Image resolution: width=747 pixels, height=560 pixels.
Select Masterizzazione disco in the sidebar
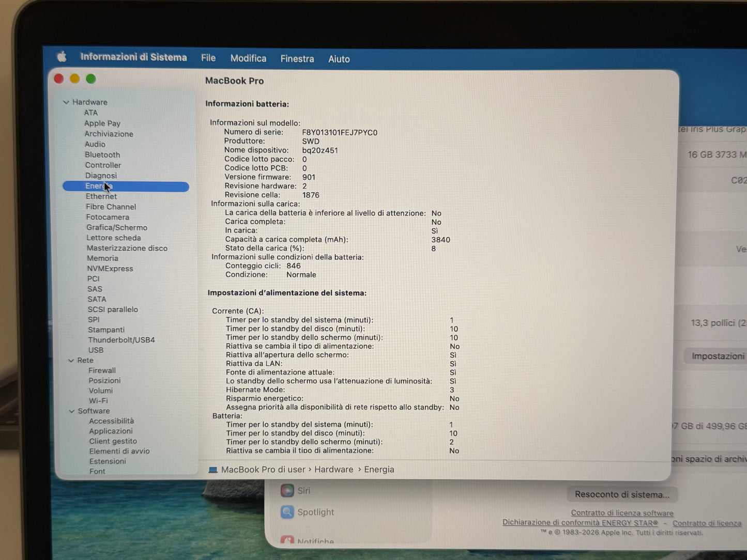tap(127, 248)
